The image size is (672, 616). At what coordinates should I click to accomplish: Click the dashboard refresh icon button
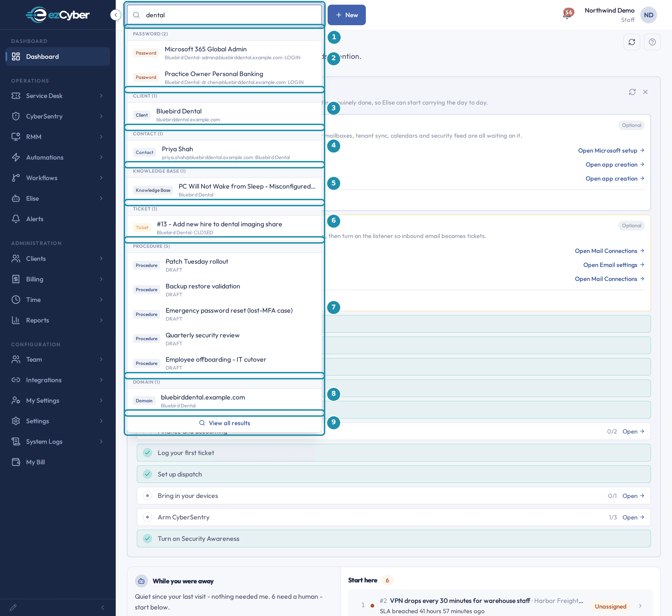pos(632,42)
